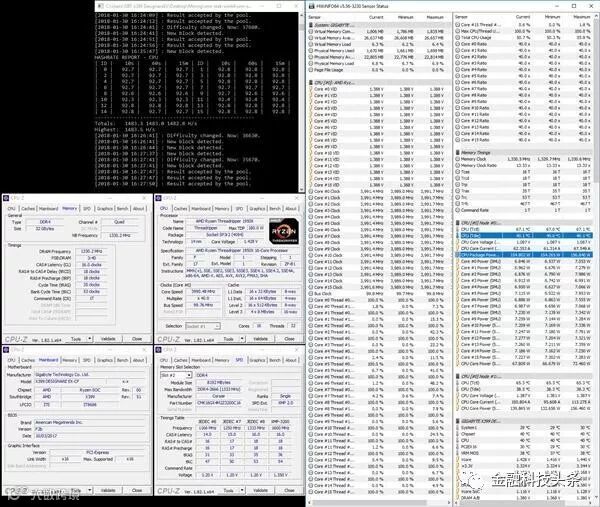Click the Memory Timings group icon in HWiNFO
Viewport: 600px width, 507px height.
(x=458, y=153)
